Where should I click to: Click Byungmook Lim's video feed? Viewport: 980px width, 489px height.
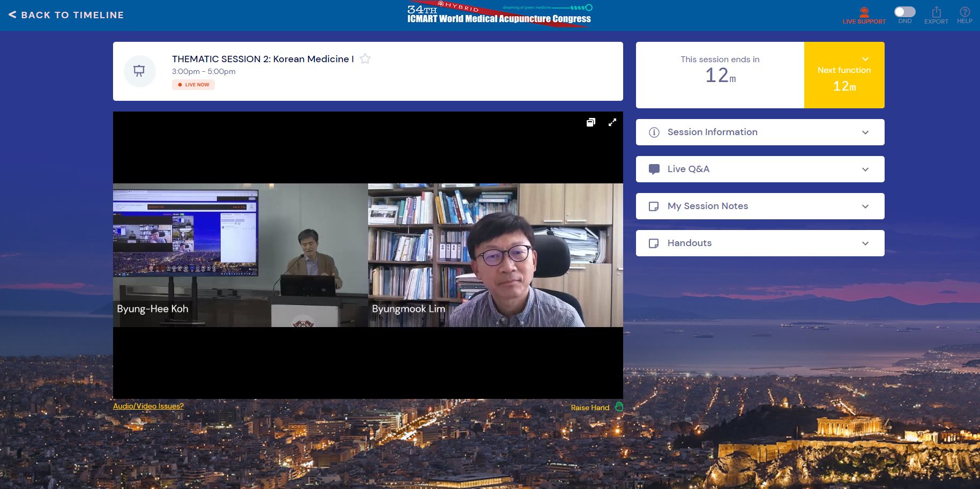pyautogui.click(x=495, y=255)
